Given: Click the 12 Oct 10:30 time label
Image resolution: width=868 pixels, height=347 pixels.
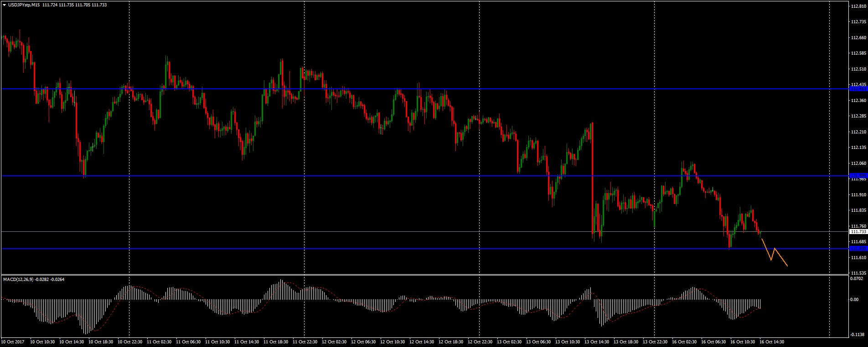Looking at the screenshot, I should (393, 342).
